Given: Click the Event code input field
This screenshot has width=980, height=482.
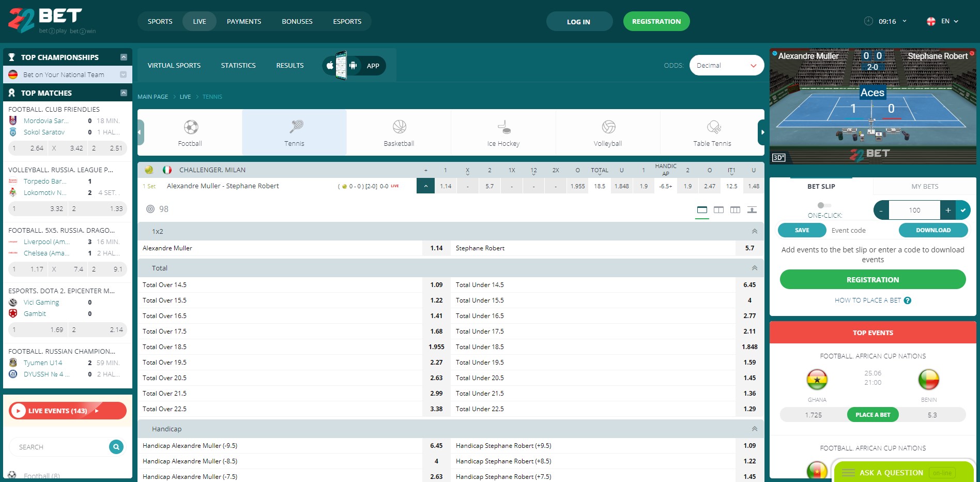Looking at the screenshot, I should 863,230.
